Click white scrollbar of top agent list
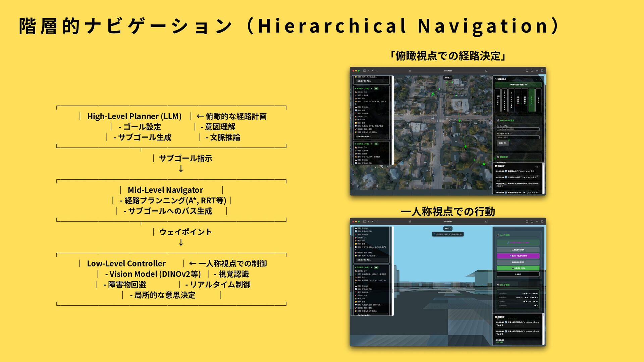Image resolution: width=644 pixels, height=362 pixels. tap(392, 137)
